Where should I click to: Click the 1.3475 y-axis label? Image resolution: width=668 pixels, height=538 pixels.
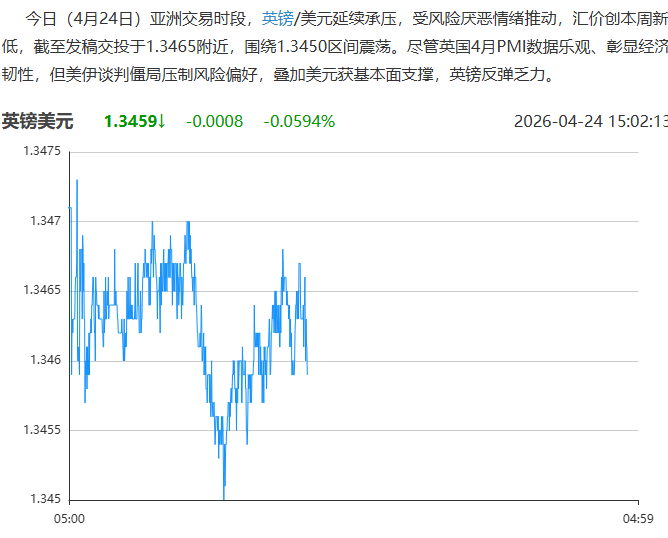(x=41, y=151)
